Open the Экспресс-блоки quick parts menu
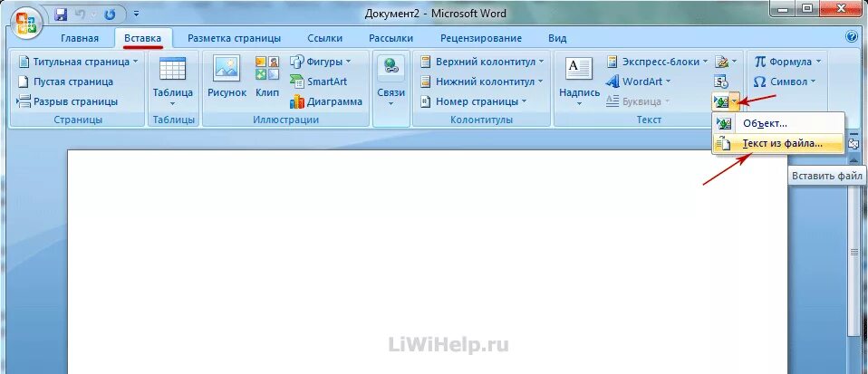The height and width of the screenshot is (374, 868). [658, 62]
